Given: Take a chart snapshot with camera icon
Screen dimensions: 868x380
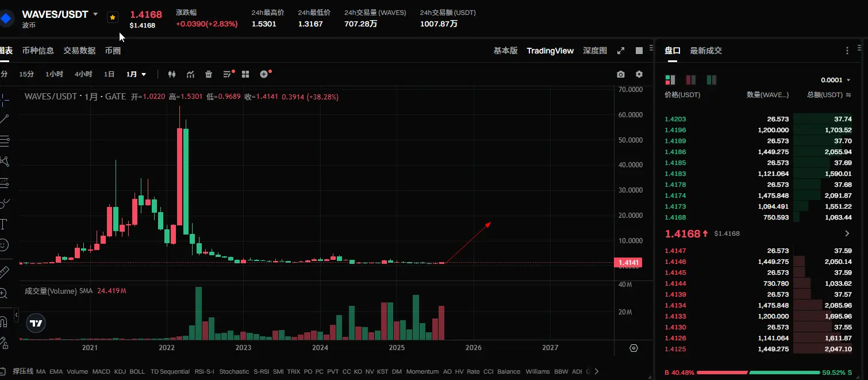Looking at the screenshot, I should [621, 74].
